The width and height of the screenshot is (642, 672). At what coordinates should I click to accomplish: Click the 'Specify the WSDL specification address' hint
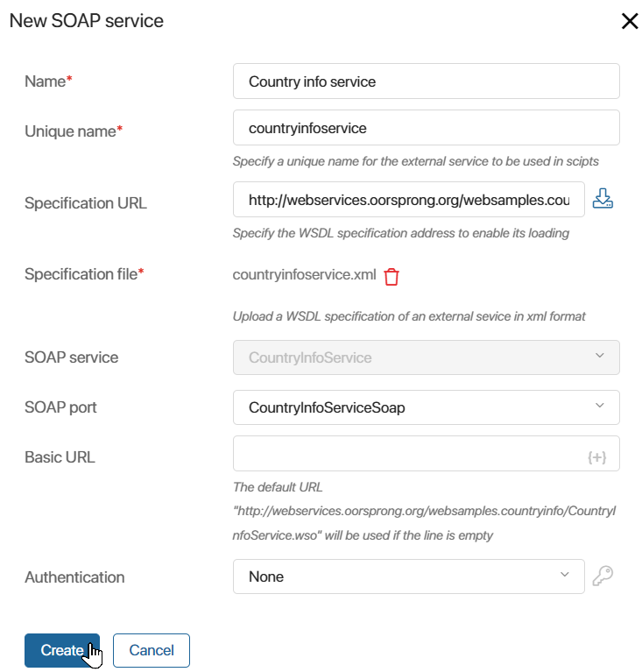[x=401, y=233]
